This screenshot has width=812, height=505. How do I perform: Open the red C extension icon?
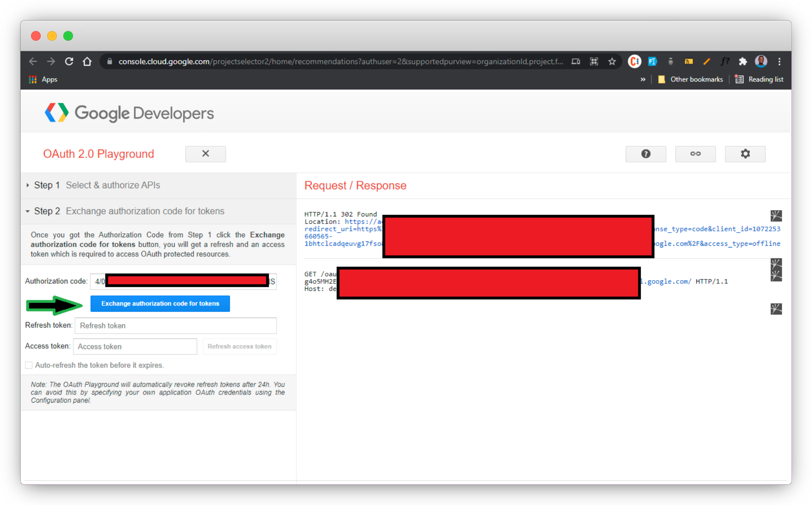click(x=634, y=61)
